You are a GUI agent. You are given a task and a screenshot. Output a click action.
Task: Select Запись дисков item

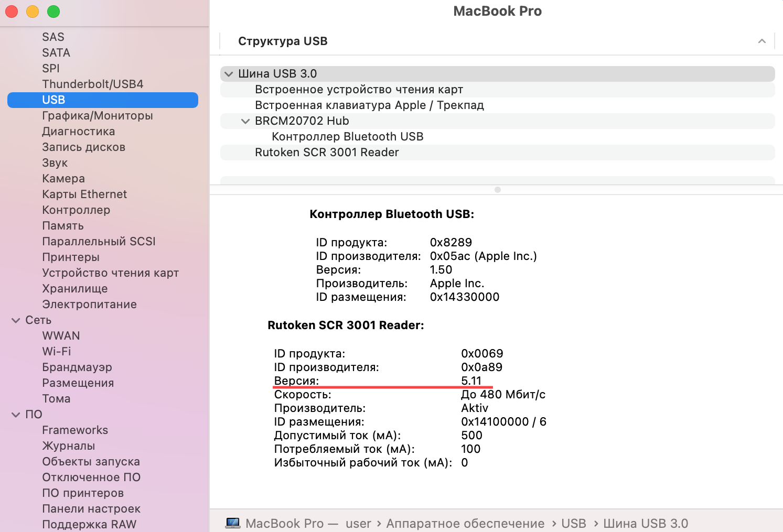(x=84, y=147)
